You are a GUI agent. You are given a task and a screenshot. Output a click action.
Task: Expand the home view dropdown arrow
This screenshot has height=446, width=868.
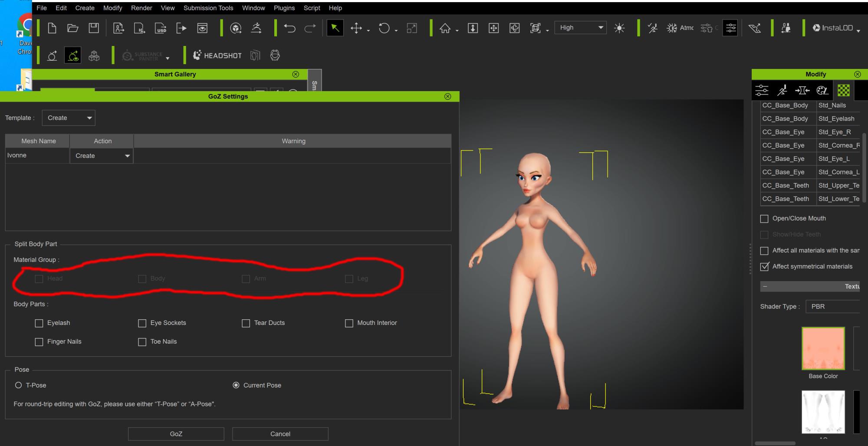click(457, 30)
